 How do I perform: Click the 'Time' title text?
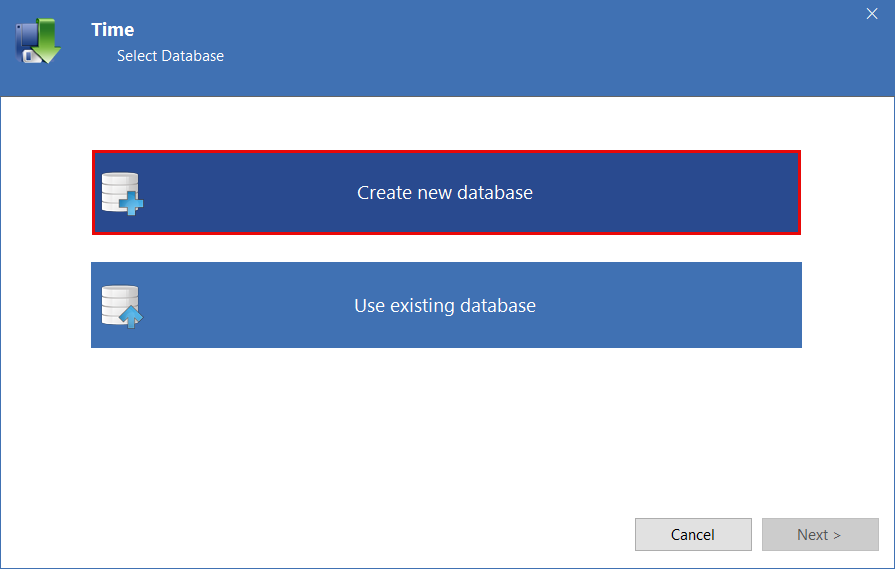coord(112,30)
